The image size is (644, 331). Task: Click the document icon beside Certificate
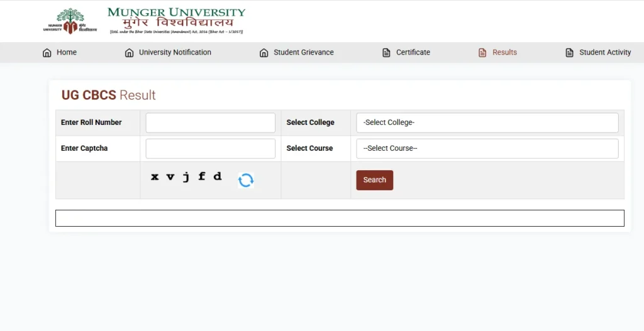tap(386, 53)
